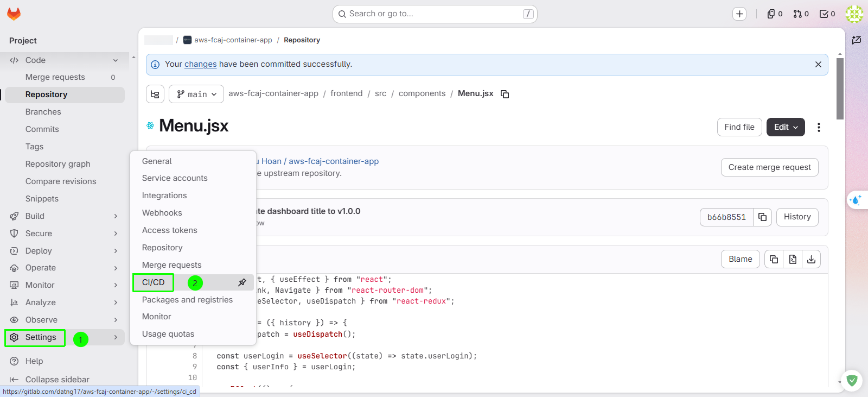The image size is (868, 397).
Task: Copy commit SHA b66b8551
Action: 762,217
